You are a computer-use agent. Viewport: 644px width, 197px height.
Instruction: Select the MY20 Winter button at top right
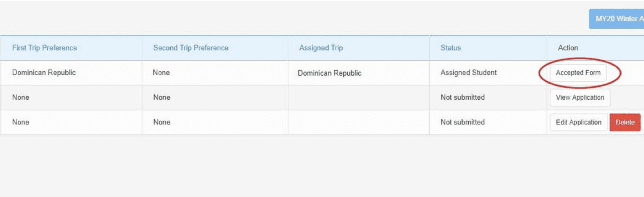pyautogui.click(x=617, y=19)
